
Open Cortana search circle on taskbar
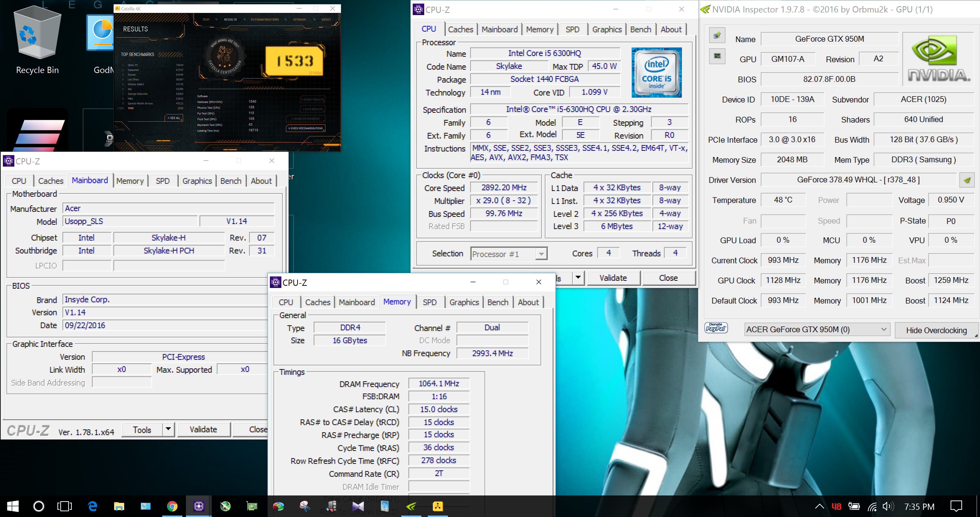pyautogui.click(x=39, y=506)
